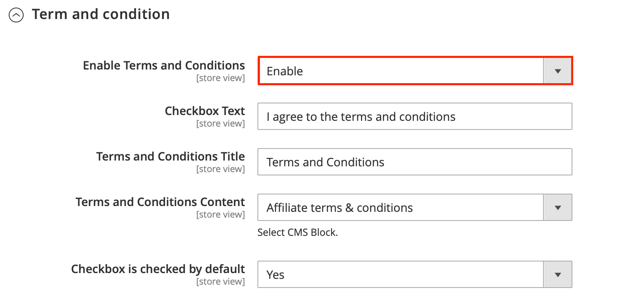This screenshot has height=307, width=644.
Task: Click the Terms and Conditions Content dropdown arrow
Action: tap(557, 207)
